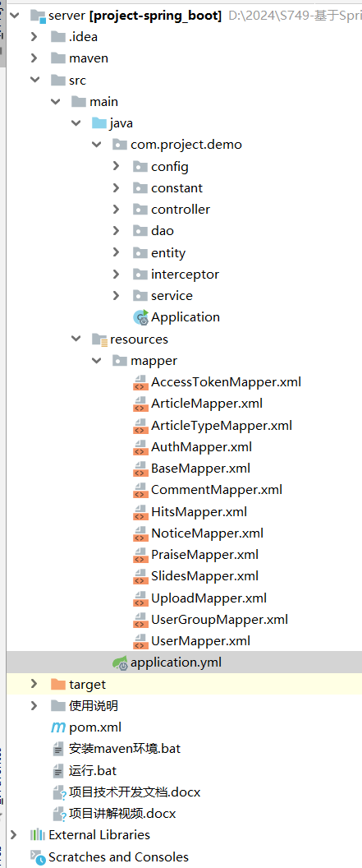This screenshot has width=362, height=868.
Task: Select UserGroupMapper.xml file
Action: [x=219, y=620]
